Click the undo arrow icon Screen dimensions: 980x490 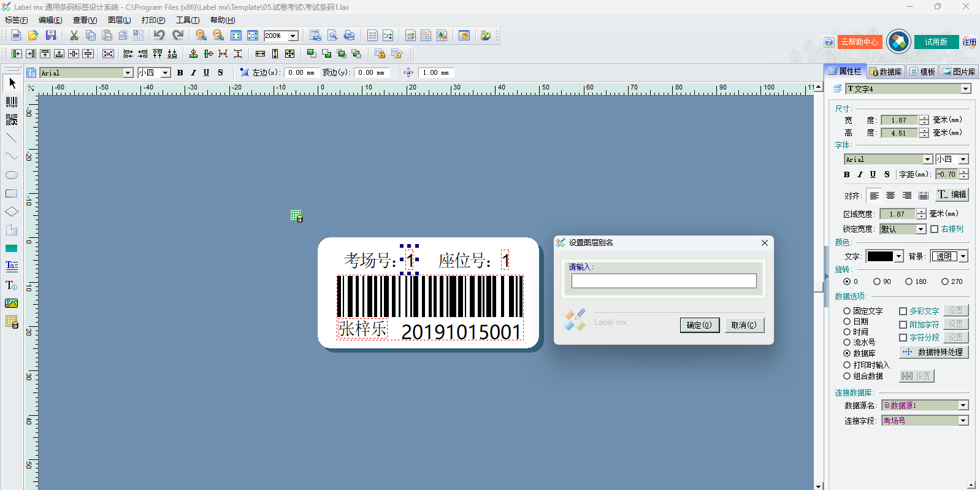159,36
